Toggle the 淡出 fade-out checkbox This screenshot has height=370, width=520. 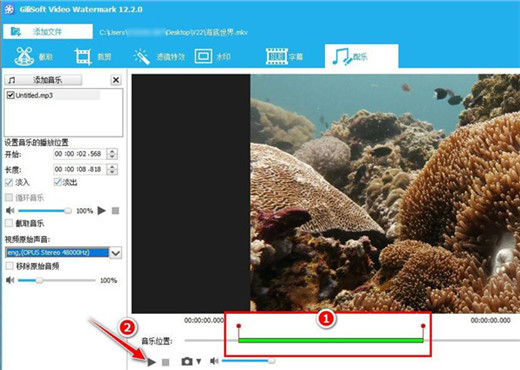point(58,182)
